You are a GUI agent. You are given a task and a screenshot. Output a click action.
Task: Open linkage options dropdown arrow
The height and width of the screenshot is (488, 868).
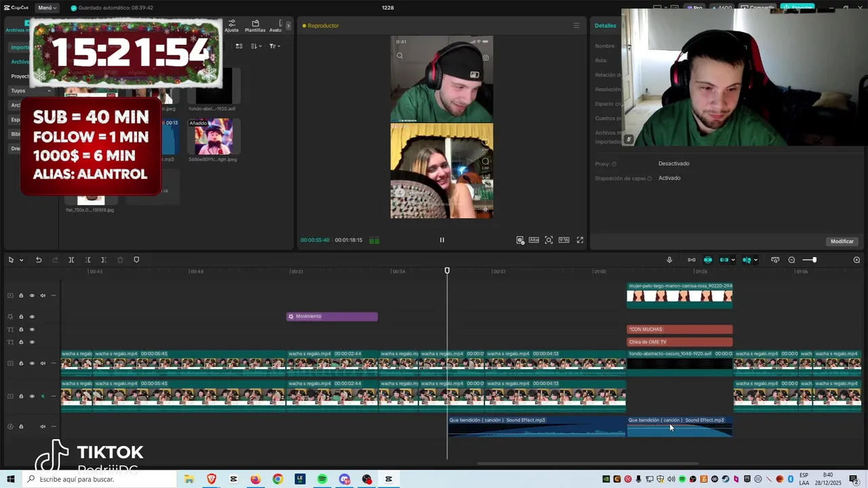[733, 260]
